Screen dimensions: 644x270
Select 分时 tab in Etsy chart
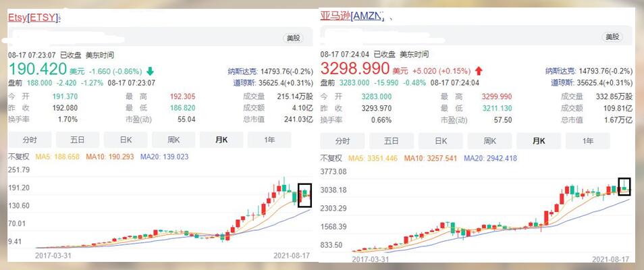(30, 140)
